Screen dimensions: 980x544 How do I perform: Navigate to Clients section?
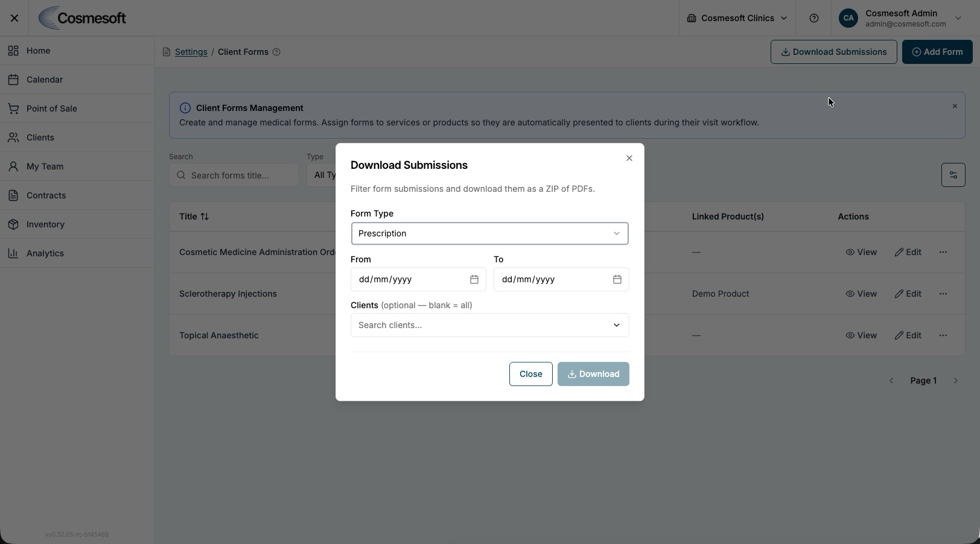pyautogui.click(x=77, y=138)
